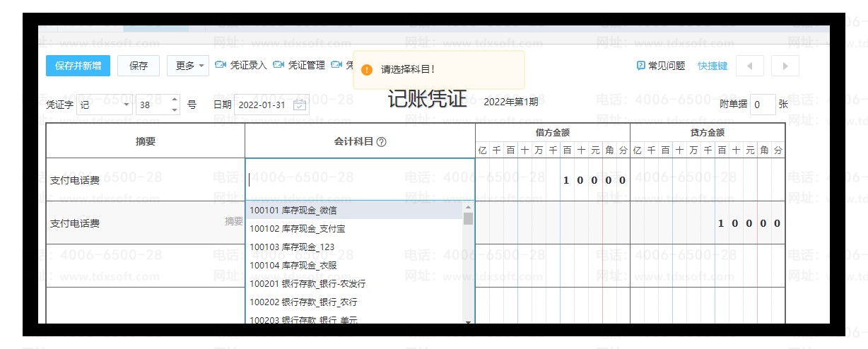The height and width of the screenshot is (349, 868).
Task: Open the date picker calendar icon
Action: (300, 105)
